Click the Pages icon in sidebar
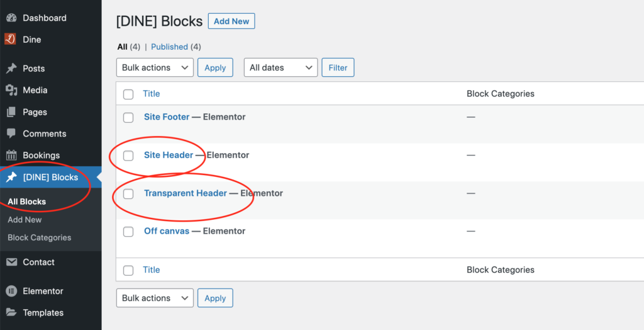 click(x=11, y=112)
